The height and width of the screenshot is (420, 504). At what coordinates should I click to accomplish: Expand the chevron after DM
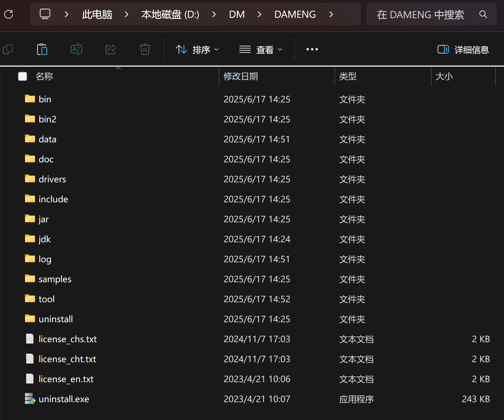(259, 14)
